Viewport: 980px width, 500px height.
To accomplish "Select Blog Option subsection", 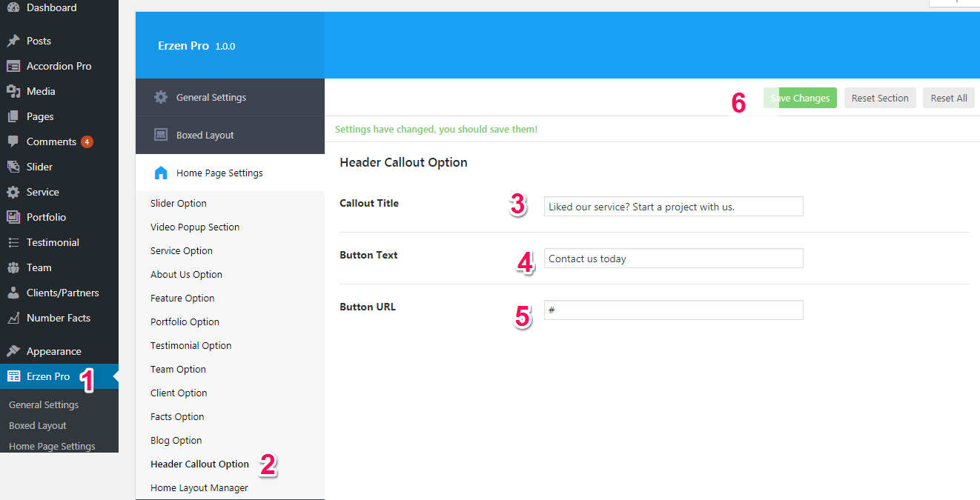I will coord(176,440).
